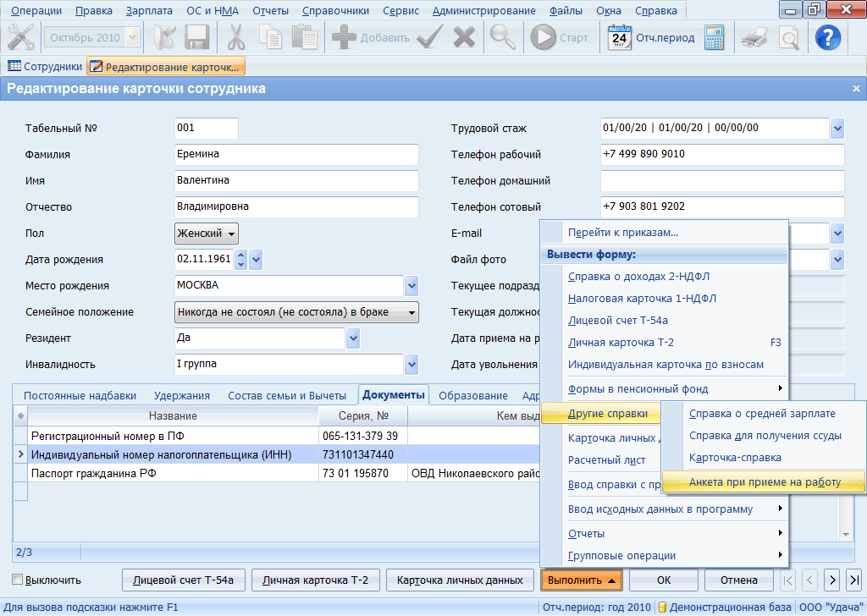Click the calendar report period icon
Viewport: 867px width, 616px height.
click(621, 37)
